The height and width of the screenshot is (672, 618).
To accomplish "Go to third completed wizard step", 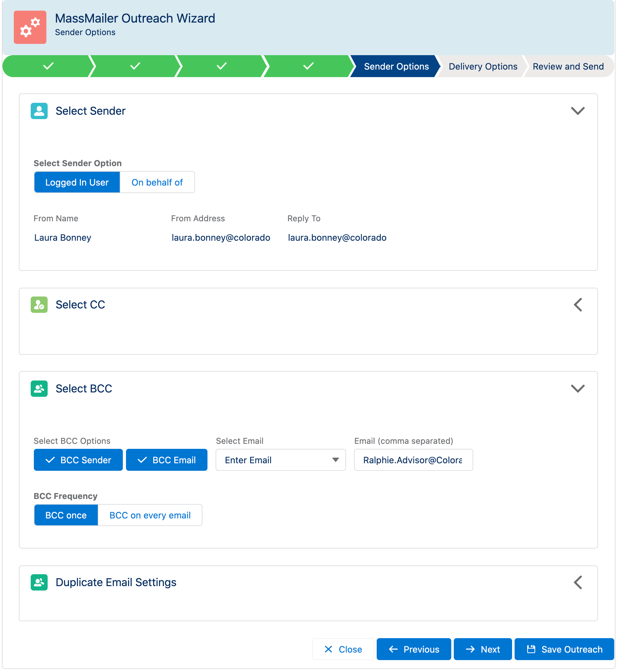I will (x=222, y=66).
